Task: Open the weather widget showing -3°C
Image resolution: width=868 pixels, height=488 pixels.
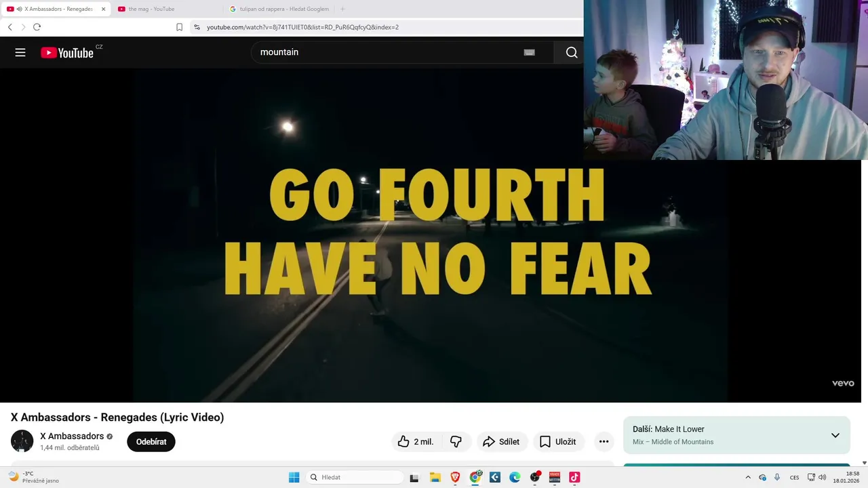Action: (x=34, y=477)
